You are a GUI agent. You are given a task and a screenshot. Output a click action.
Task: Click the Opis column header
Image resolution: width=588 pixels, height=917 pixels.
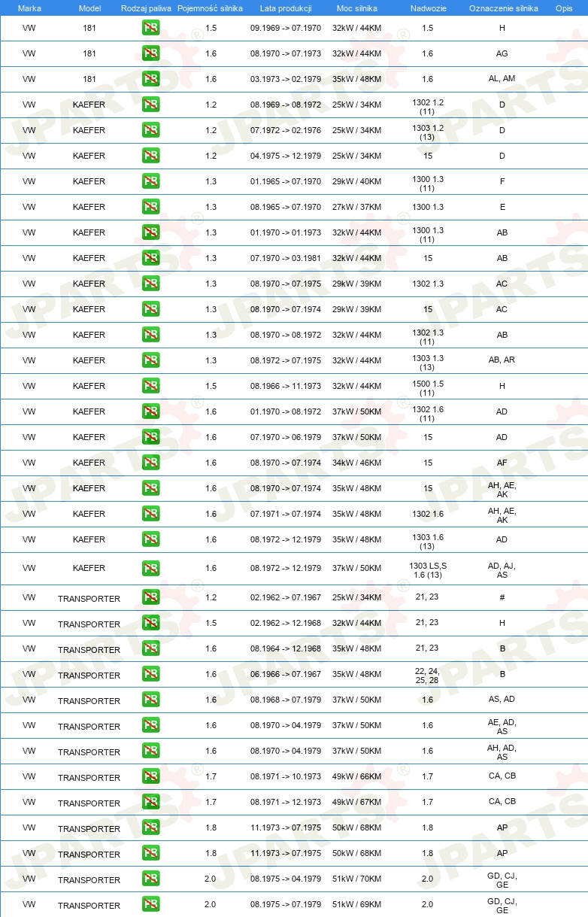[x=564, y=8]
